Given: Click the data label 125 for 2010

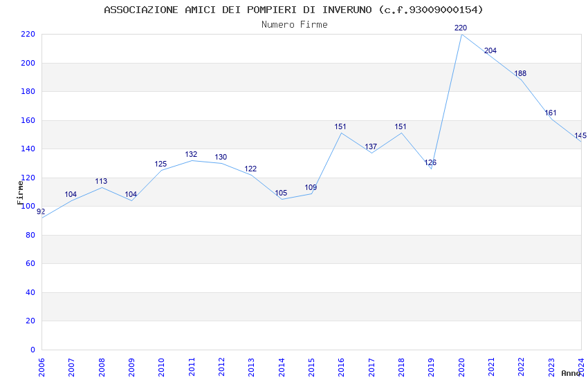Looking at the screenshot, I should (160, 164).
